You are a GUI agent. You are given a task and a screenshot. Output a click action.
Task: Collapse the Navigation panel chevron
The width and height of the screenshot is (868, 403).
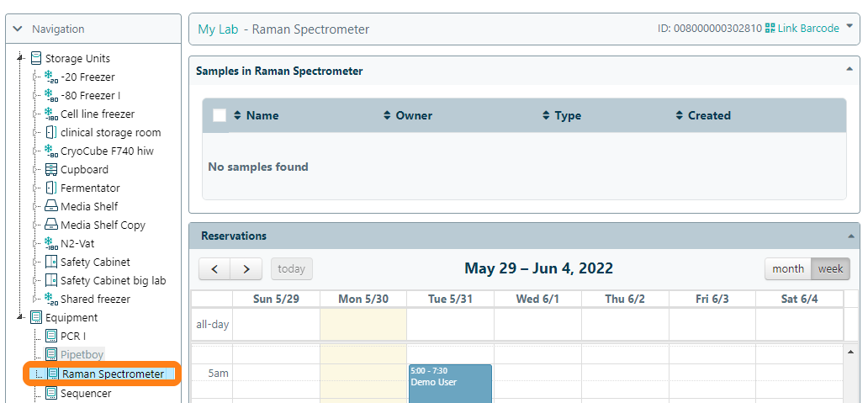click(x=18, y=29)
